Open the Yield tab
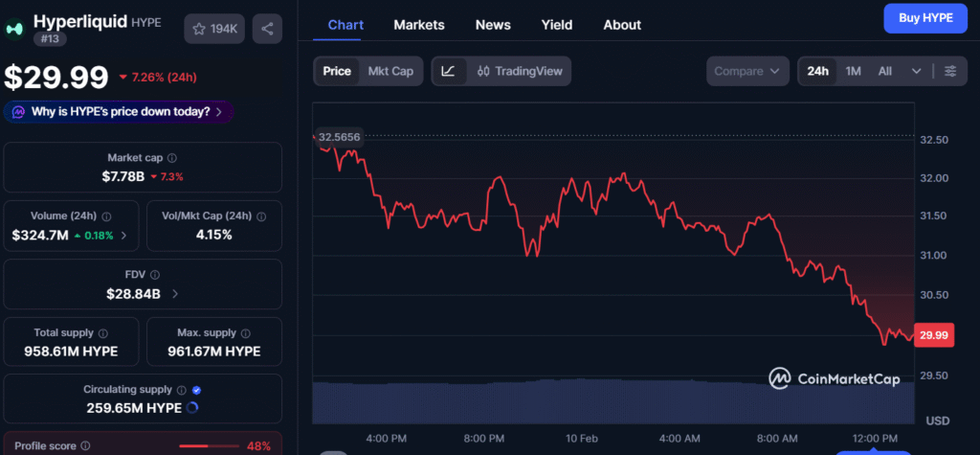Screen dimensions: 980x455 [x=556, y=25]
